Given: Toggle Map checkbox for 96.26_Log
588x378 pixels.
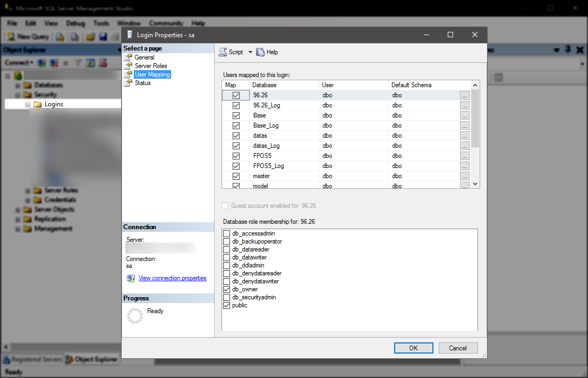Looking at the screenshot, I should coord(236,105).
